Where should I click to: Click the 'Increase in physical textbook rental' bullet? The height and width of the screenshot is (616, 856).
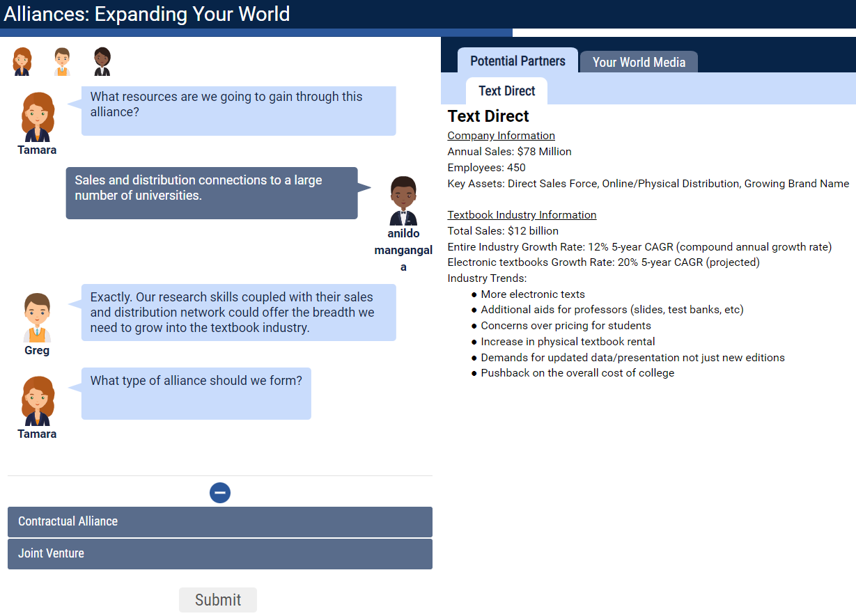click(568, 342)
